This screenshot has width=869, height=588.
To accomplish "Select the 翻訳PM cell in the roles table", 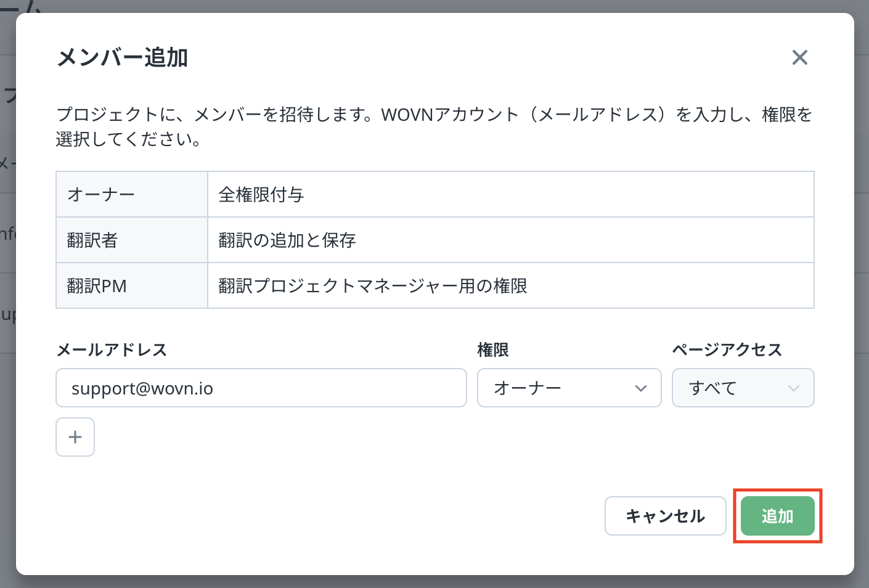I will pos(132,285).
